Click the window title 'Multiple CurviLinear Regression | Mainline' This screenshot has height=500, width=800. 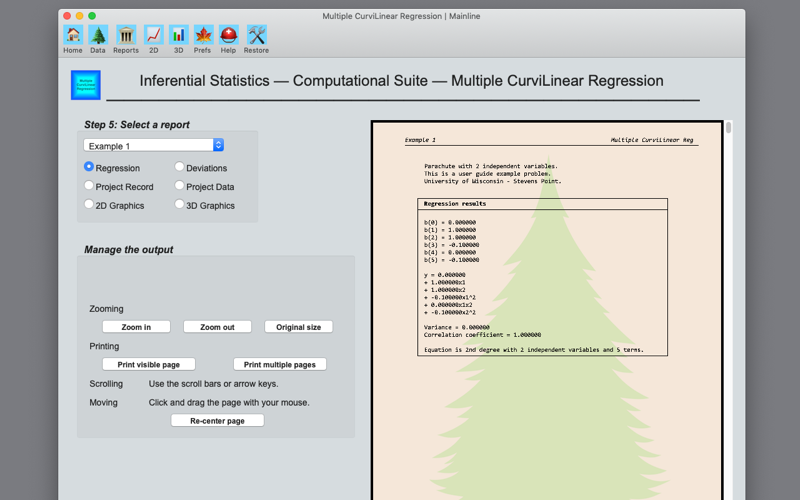tap(401, 16)
